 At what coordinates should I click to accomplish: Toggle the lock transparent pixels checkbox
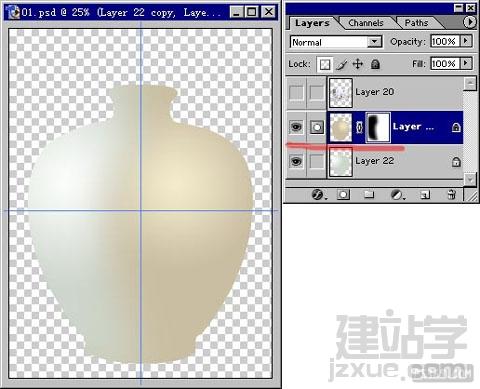(x=325, y=64)
